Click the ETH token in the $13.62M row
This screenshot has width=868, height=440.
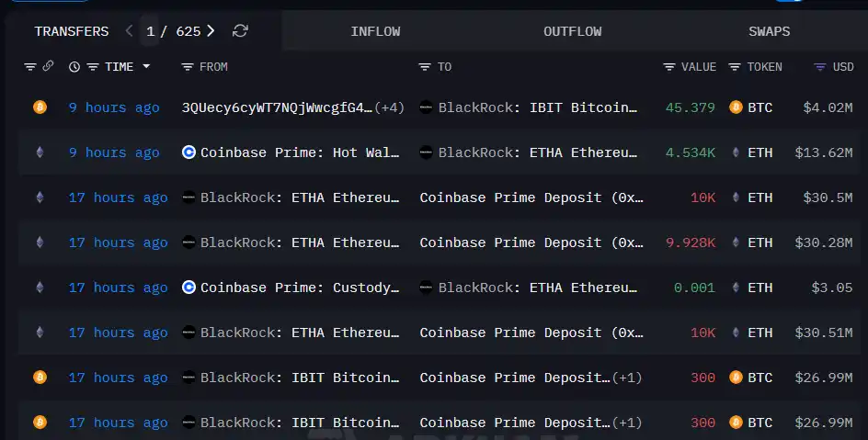click(x=759, y=152)
